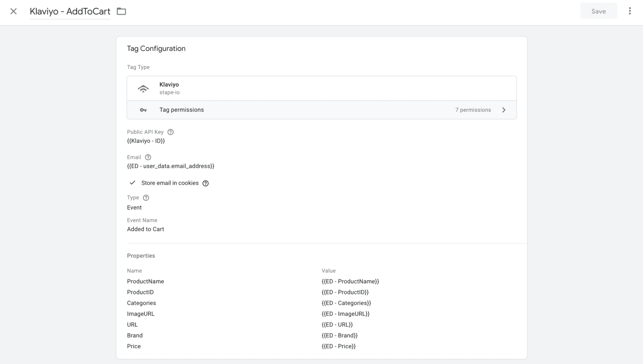This screenshot has width=643, height=364.
Task: Open help icon next to Store email in cookies
Action: point(206,183)
